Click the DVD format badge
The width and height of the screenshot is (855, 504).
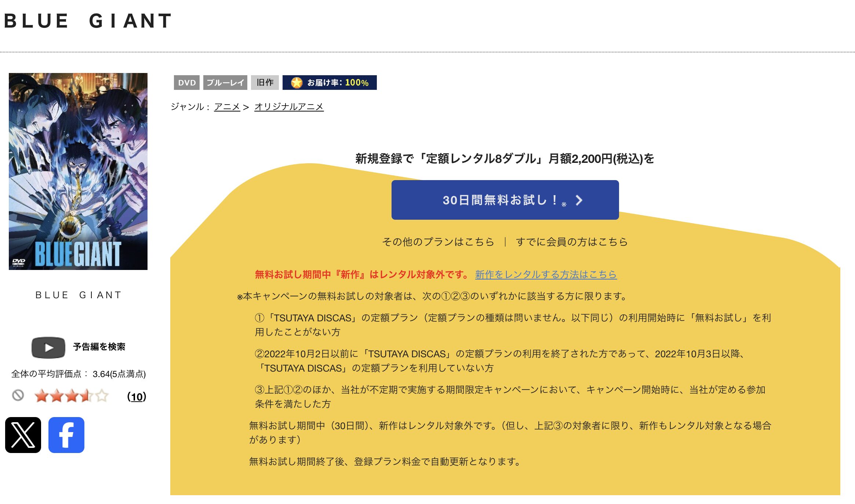click(x=187, y=83)
